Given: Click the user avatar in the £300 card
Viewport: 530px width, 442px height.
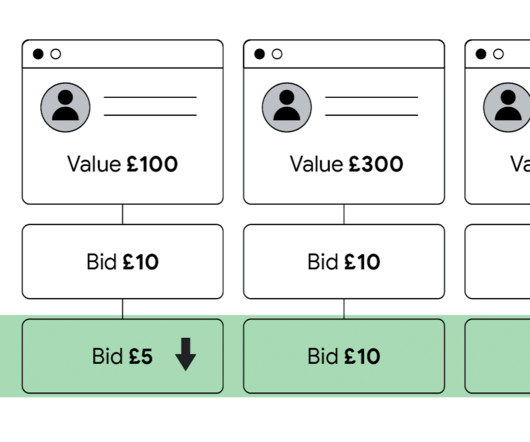Looking at the screenshot, I should (x=287, y=107).
